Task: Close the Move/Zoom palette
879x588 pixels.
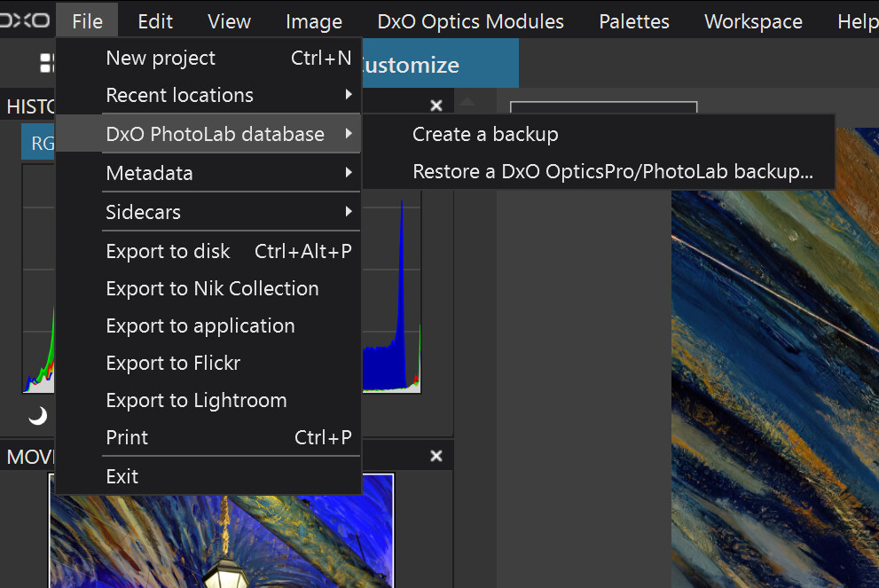Action: coord(436,456)
